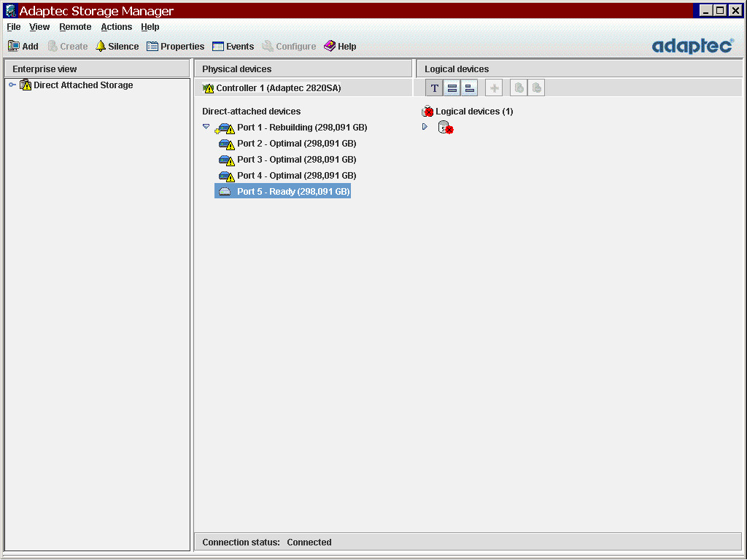Click the Controller 1 warning icon

click(x=208, y=88)
